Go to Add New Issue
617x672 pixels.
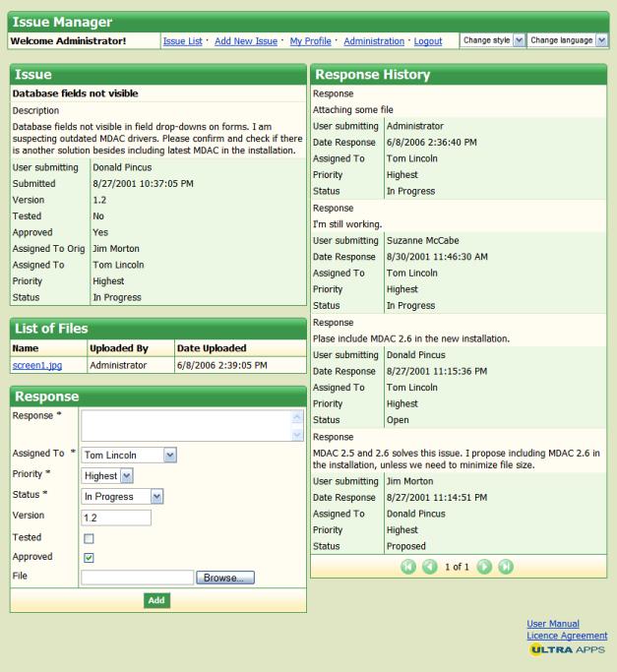(x=247, y=40)
